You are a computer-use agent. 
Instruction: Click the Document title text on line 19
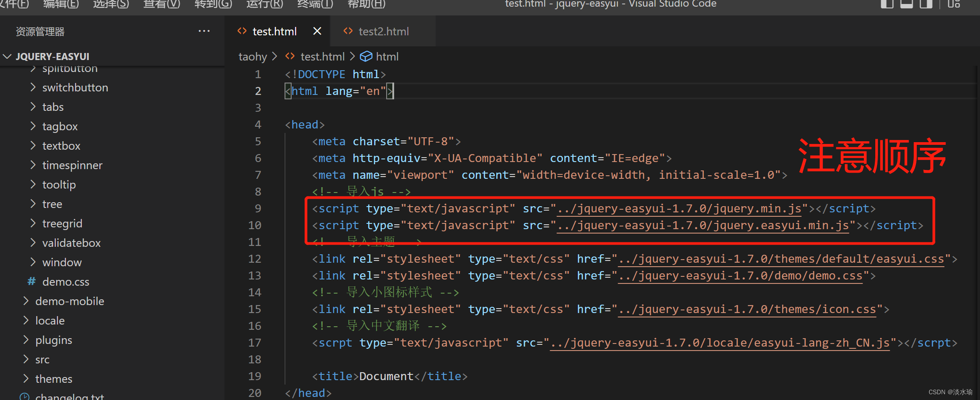point(386,376)
